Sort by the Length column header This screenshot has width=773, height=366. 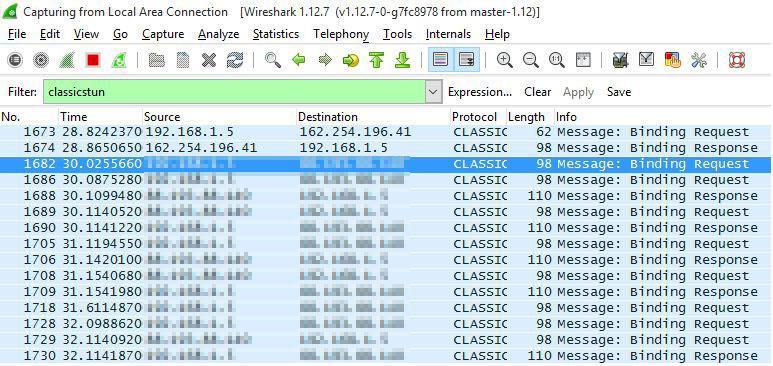pos(530,117)
